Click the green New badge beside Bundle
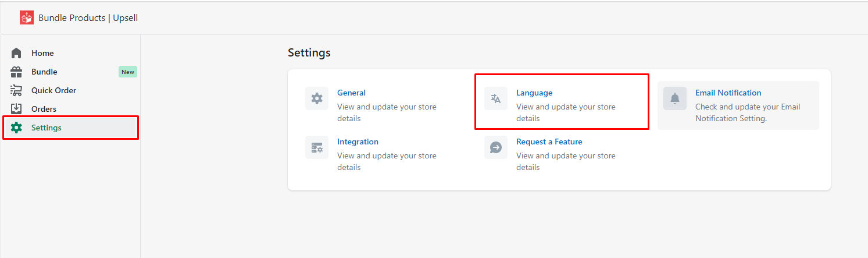 pos(128,72)
